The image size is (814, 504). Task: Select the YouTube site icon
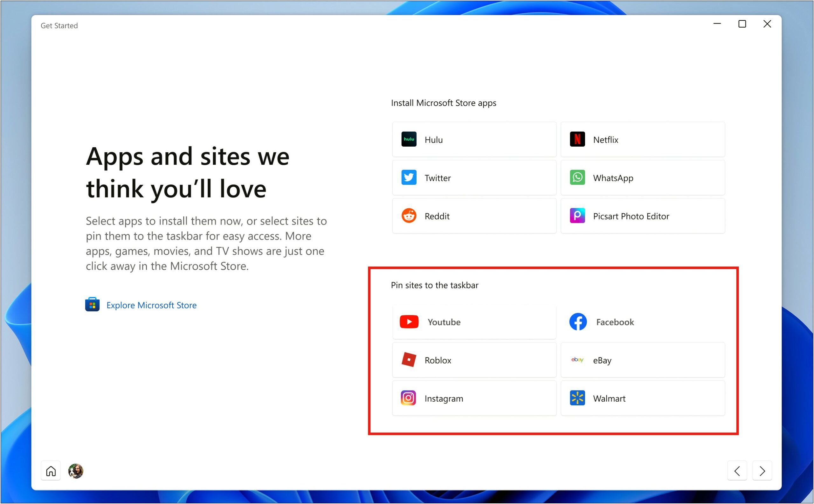(x=409, y=321)
